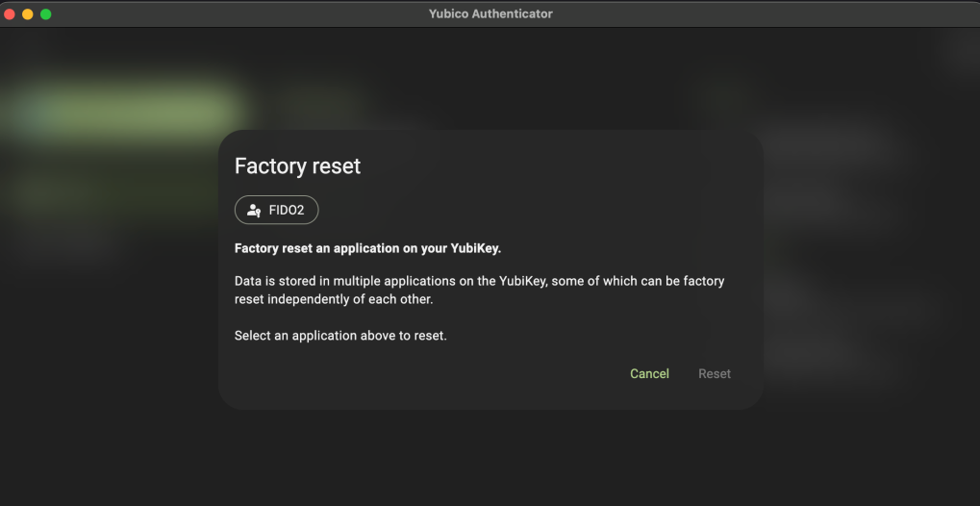Screen dimensions: 980x506
Task: Click the empty space left of Cancel
Action: coord(433,373)
